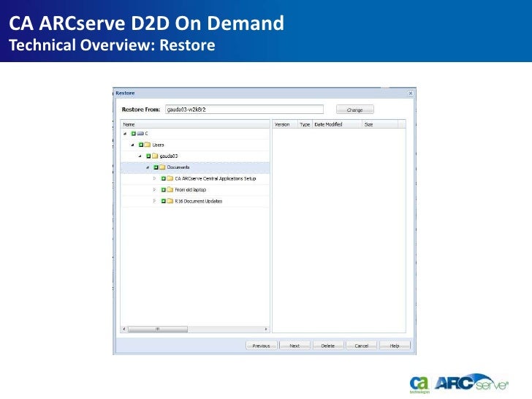Close the Restore dialog

tap(411, 93)
